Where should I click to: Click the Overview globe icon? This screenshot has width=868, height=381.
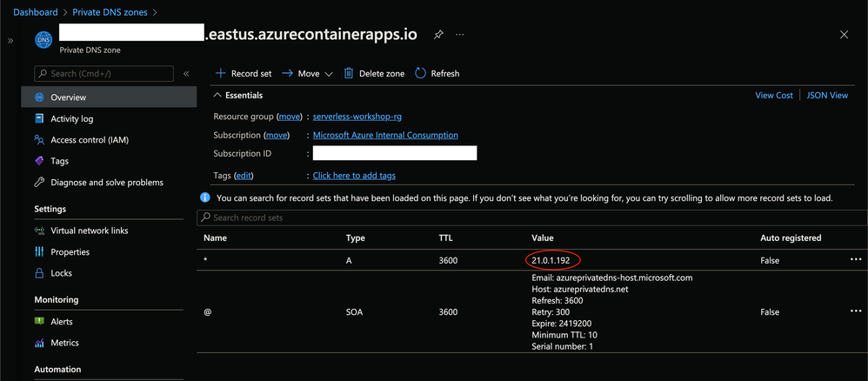(39, 97)
